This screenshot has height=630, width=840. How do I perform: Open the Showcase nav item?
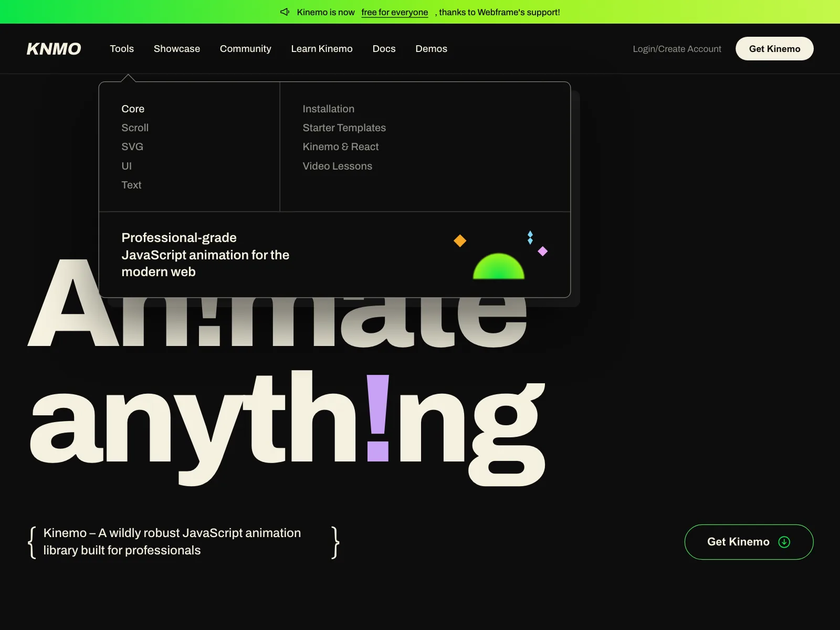[177, 49]
